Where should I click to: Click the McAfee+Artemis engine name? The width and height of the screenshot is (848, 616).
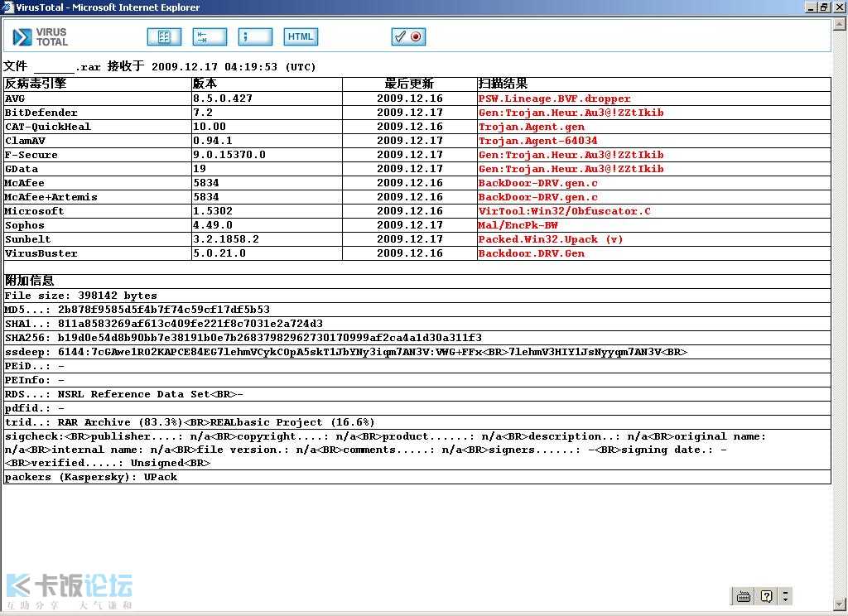tap(51, 197)
